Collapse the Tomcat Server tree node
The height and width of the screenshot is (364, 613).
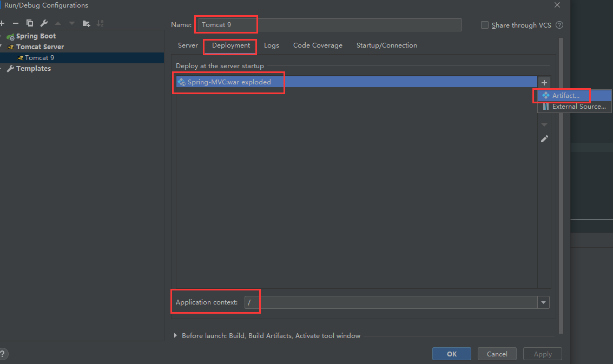1,47
